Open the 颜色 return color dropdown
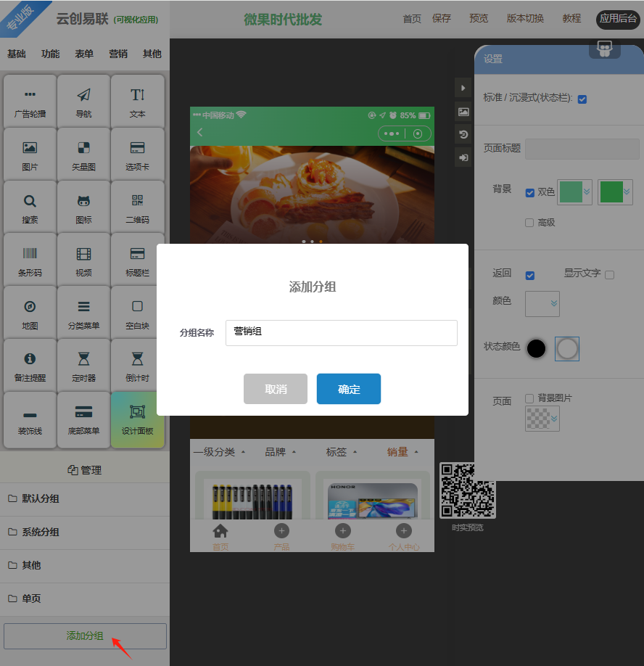Screen dimensions: 644x666 tap(542, 304)
